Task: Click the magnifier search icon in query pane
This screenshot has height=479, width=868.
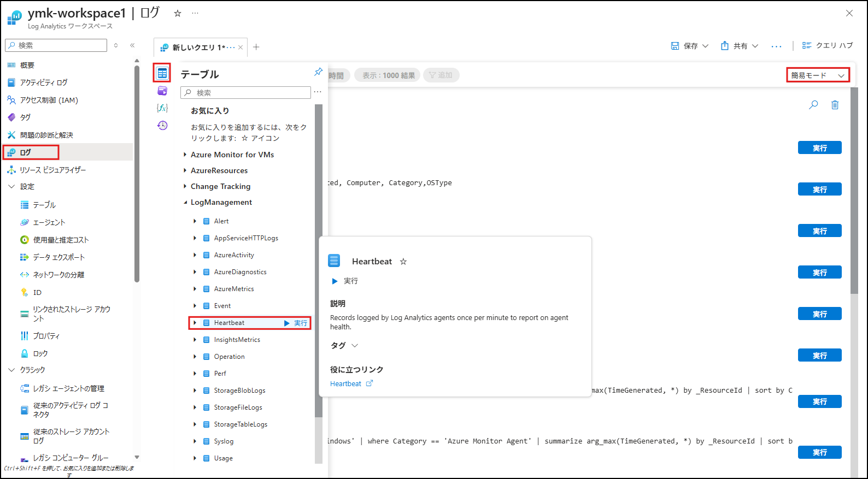Action: tap(813, 104)
